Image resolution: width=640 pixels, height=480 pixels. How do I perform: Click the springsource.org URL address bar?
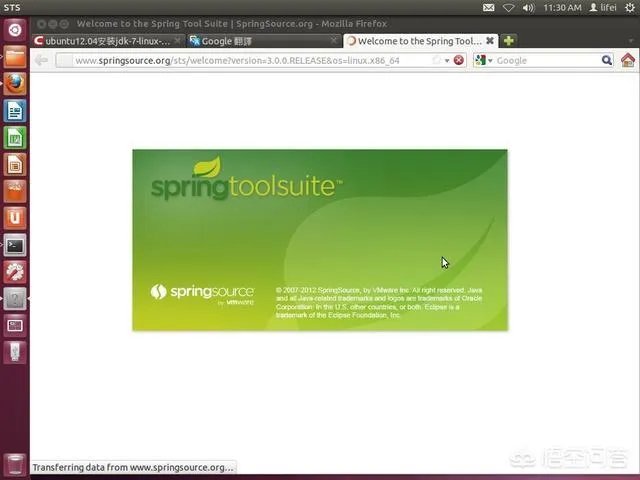(240, 60)
